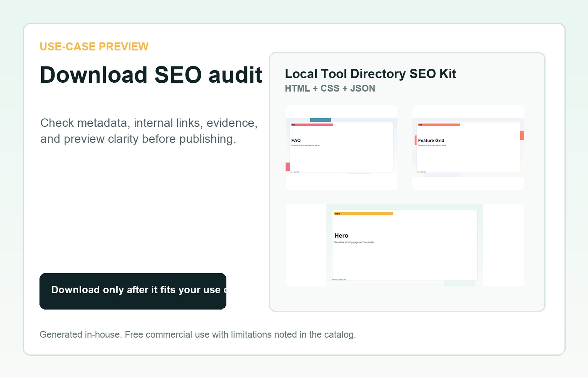Viewport: 588px width, 378px height.
Task: Click the 'USE-CASE PREVIEW' label
Action: pos(94,47)
